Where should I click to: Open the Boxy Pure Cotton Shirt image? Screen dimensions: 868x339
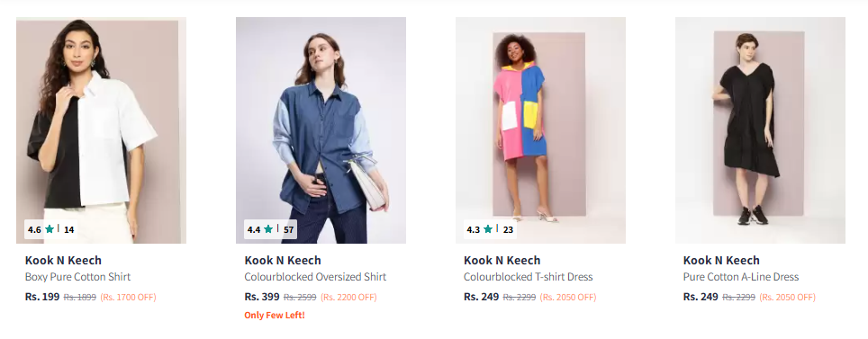[102, 130]
